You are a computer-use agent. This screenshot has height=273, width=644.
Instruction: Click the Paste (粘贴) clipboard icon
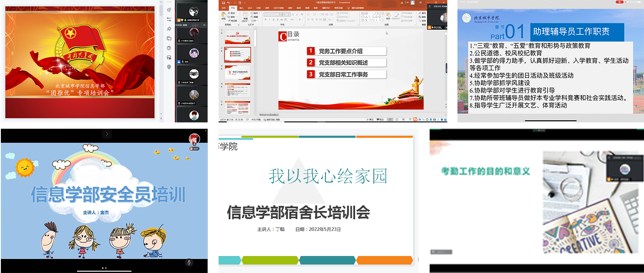click(224, 15)
